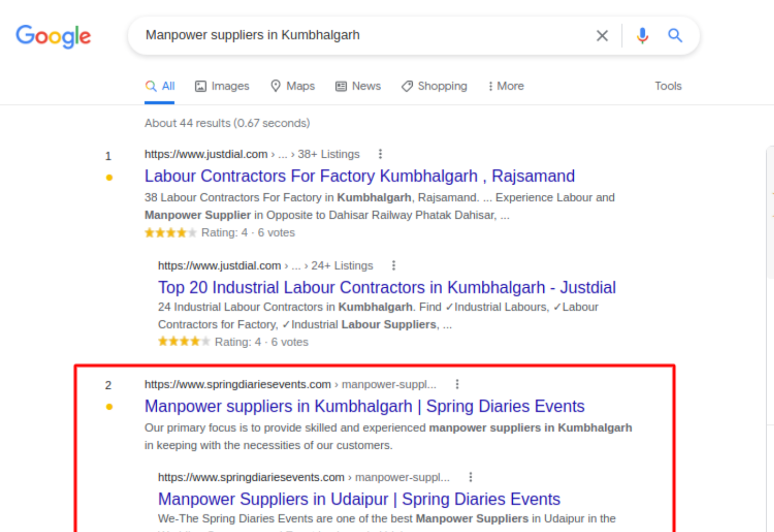Open the Tools options

(x=668, y=86)
